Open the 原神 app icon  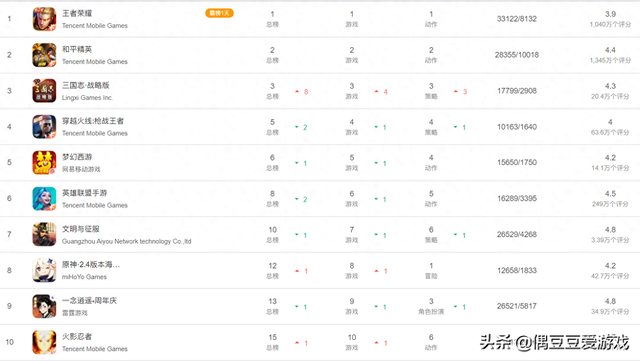point(44,270)
